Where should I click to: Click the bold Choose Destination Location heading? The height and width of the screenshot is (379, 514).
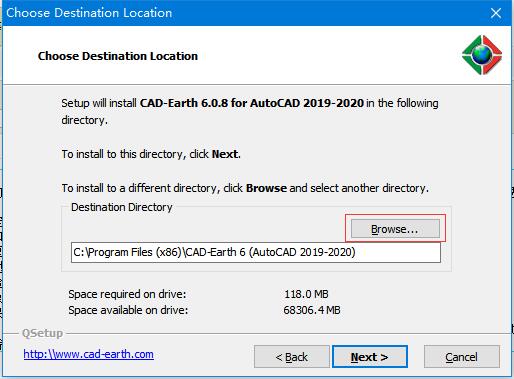click(118, 56)
